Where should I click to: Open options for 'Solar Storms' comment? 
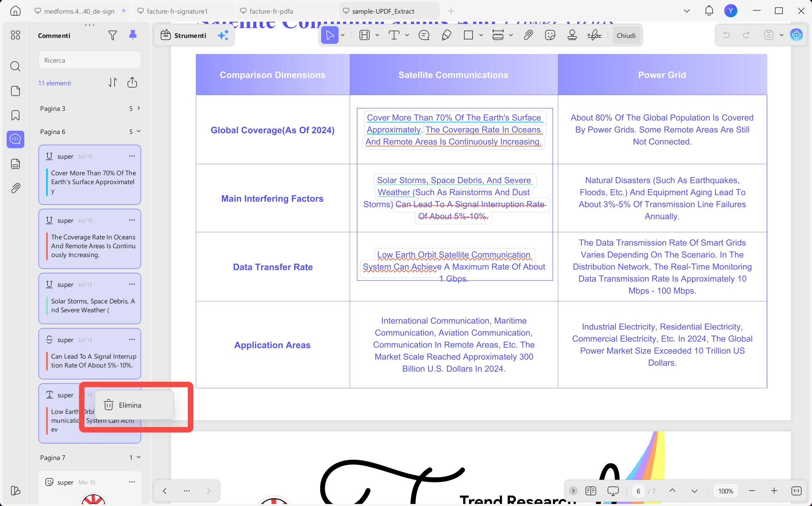132,284
